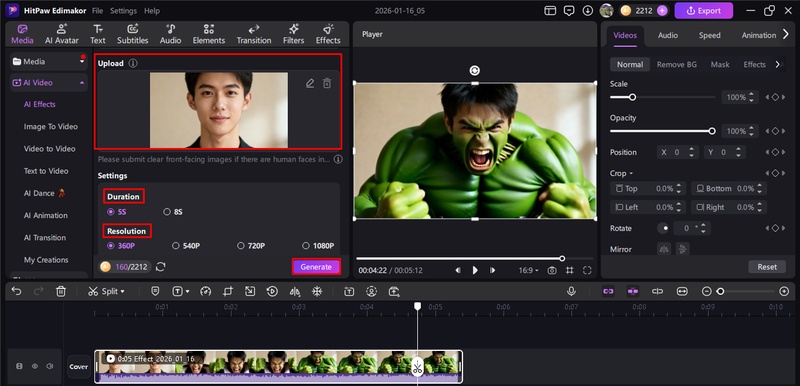Take a snapshot with camera icon
This screenshot has width=800, height=386.
552,270
